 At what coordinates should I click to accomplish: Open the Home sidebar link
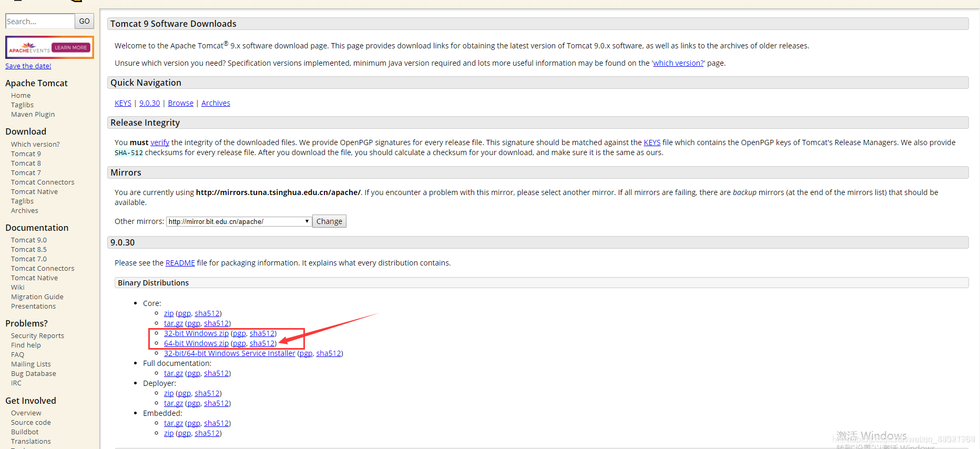(x=21, y=95)
